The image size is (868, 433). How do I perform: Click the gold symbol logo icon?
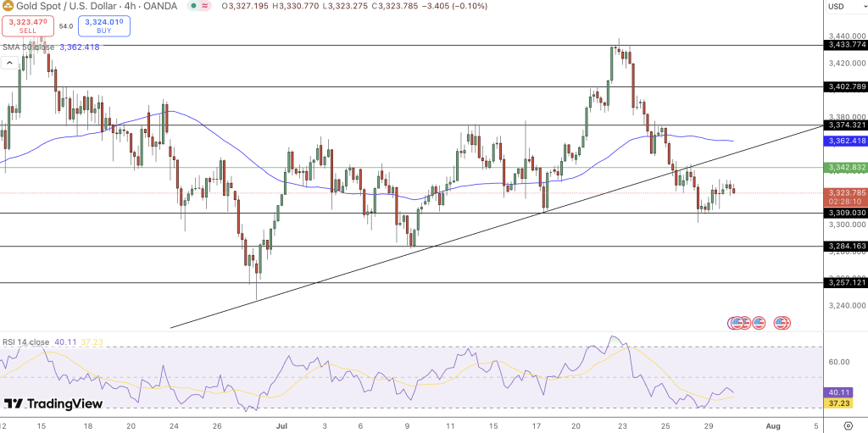tap(6, 6)
